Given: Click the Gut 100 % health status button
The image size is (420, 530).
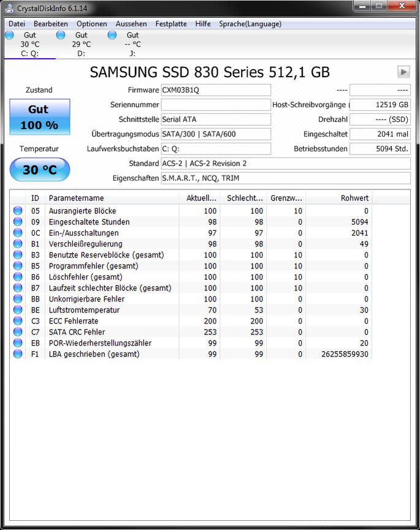Looking at the screenshot, I should 40,117.
